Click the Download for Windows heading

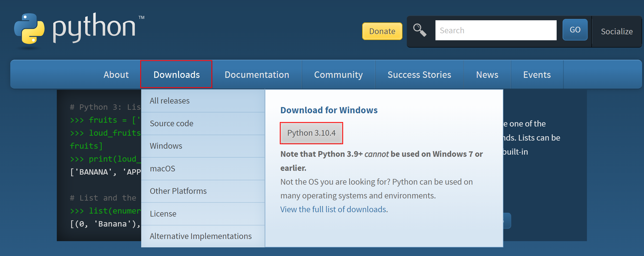coord(329,110)
